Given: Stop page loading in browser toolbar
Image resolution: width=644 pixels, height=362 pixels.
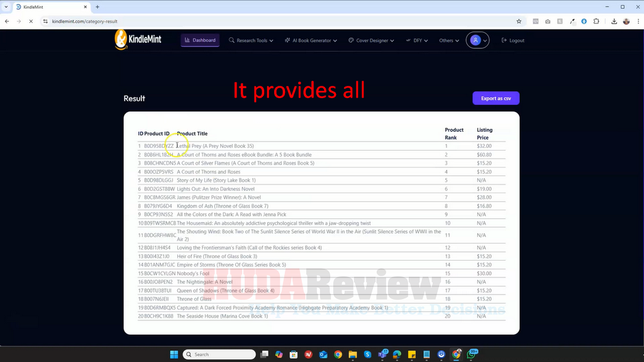Looking at the screenshot, I should point(30,21).
